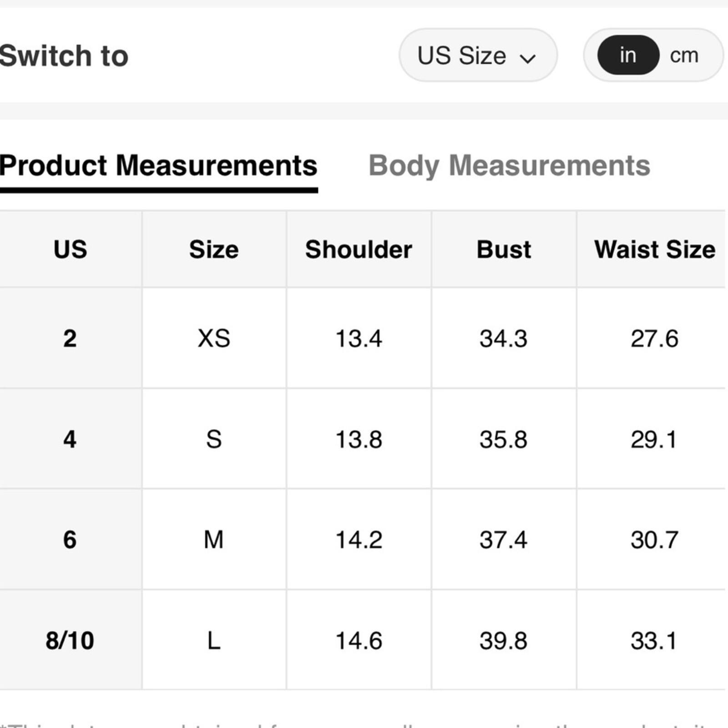The image size is (728, 728).
Task: Select the US size 4 row label
Action: point(70,440)
